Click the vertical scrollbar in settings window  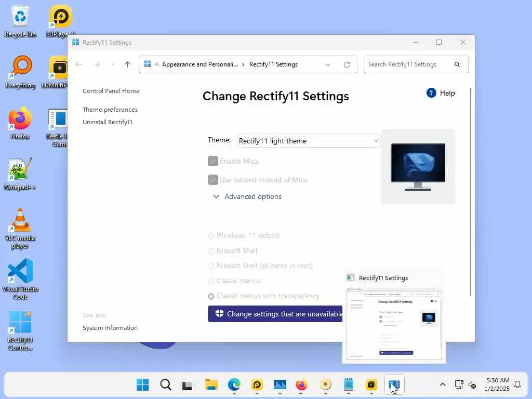pyautogui.click(x=471, y=192)
